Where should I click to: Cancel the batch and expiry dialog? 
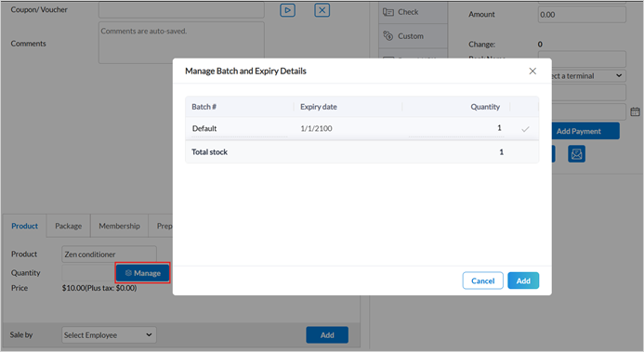482,280
